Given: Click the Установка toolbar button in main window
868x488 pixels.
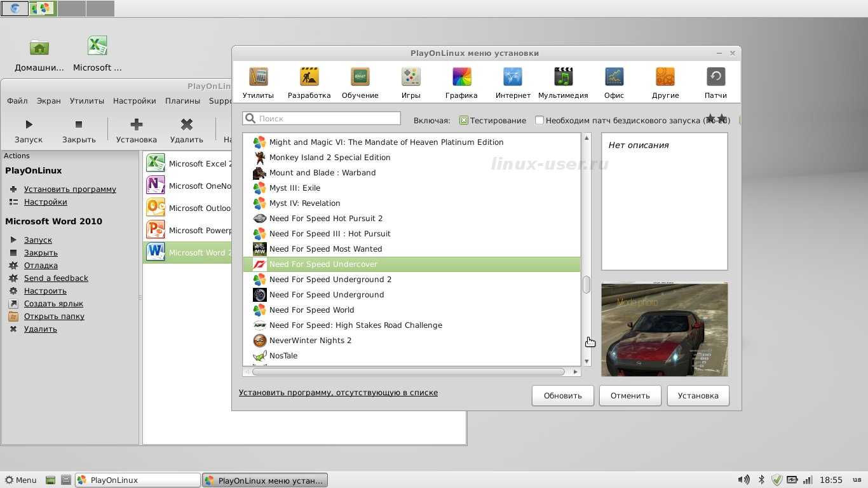Looking at the screenshot, I should [136, 131].
